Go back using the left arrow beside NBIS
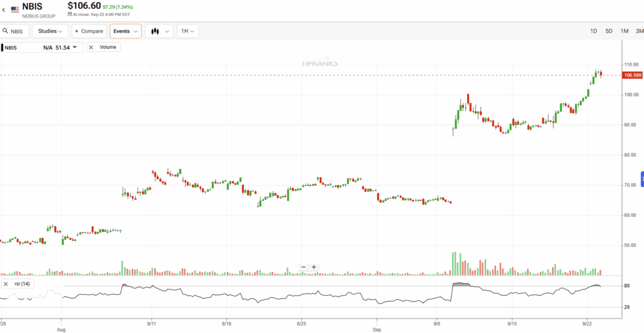The image size is (644, 333). [x=4, y=10]
